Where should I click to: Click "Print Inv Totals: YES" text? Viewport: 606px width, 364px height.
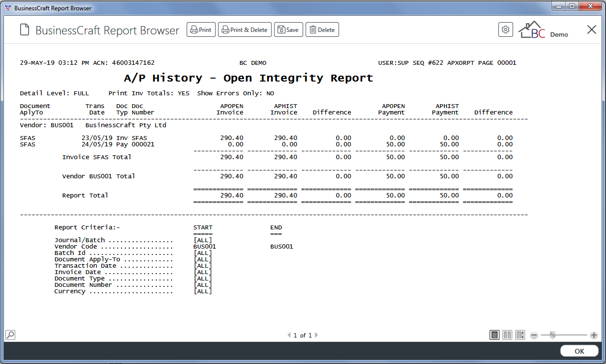(148, 93)
